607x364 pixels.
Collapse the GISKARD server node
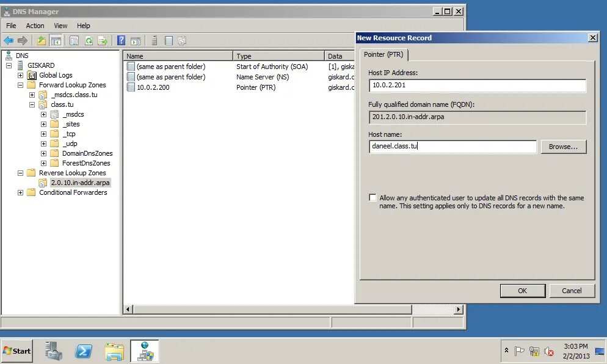coord(9,65)
